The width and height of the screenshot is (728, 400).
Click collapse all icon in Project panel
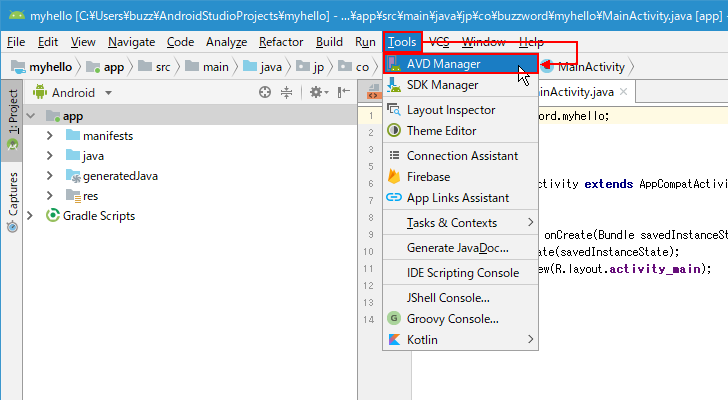pyautogui.click(x=286, y=92)
